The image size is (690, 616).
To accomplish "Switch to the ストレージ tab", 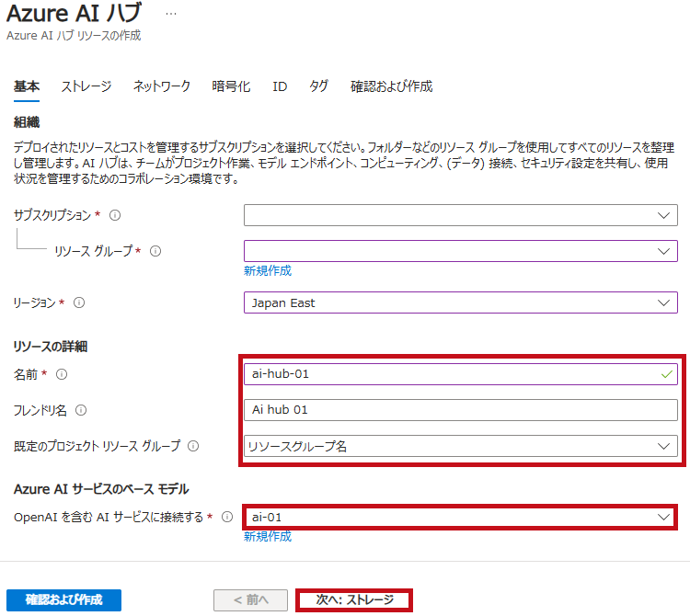I will 86,86.
